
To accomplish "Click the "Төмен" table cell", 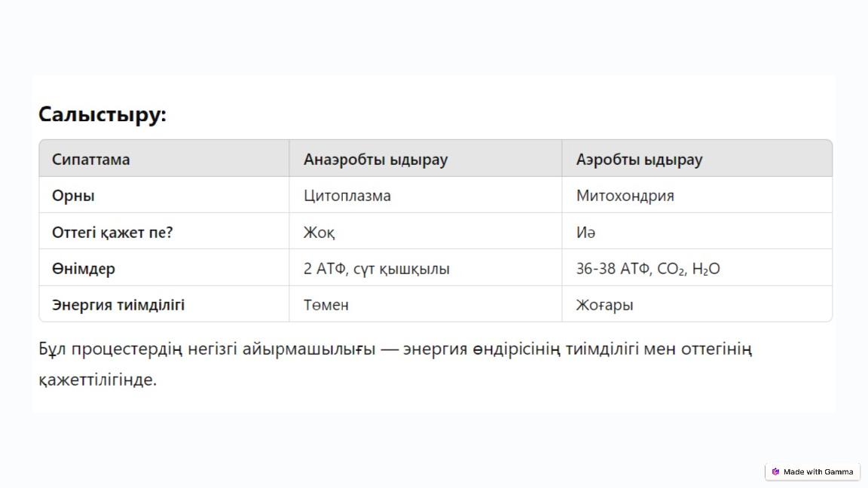I will (326, 305).
